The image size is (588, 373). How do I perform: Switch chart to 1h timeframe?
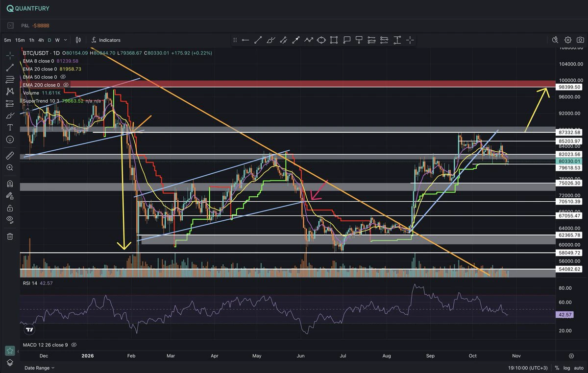click(31, 40)
